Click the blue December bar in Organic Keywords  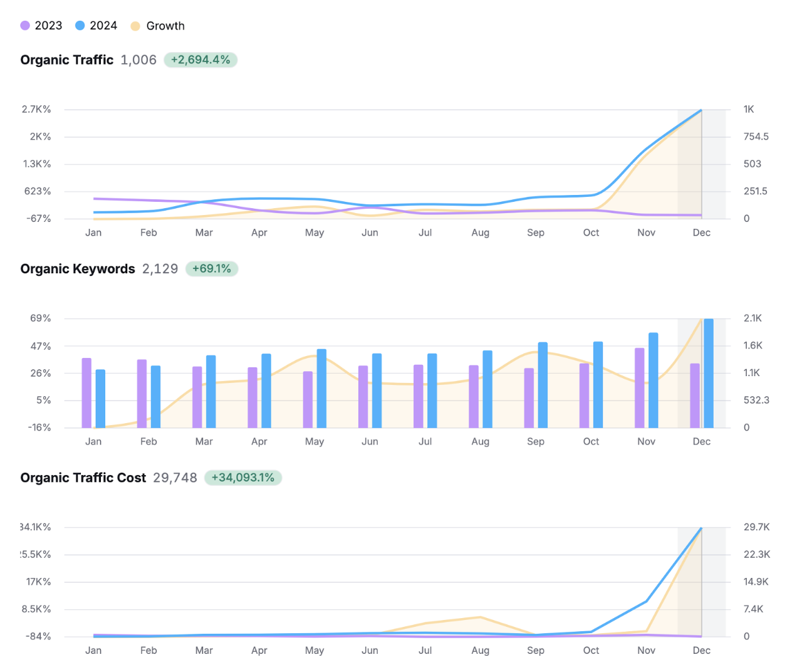709,373
